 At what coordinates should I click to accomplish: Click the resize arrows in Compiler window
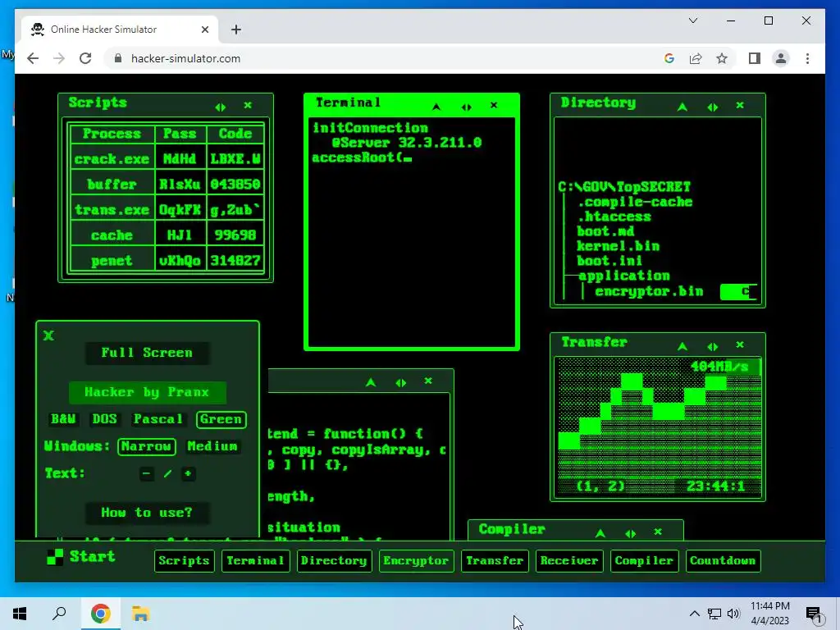pyautogui.click(x=631, y=533)
